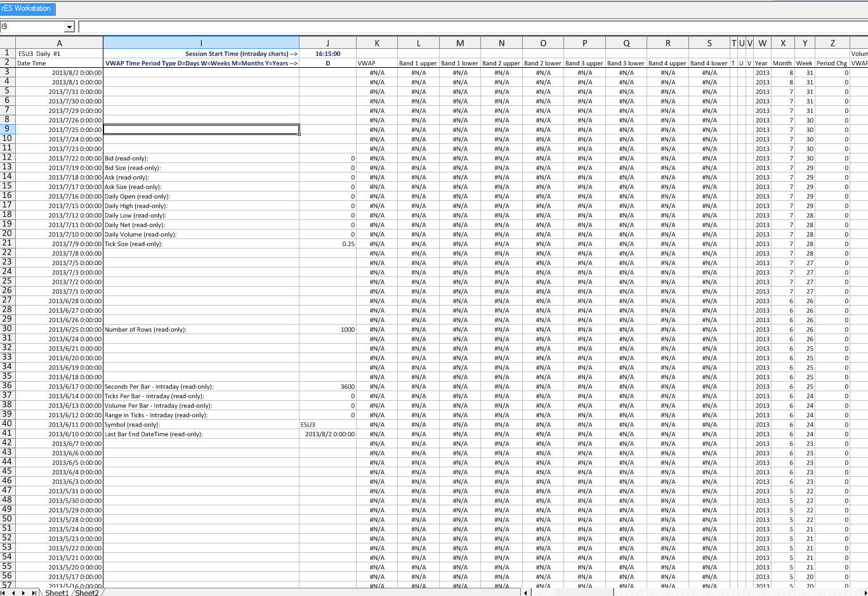
Task: Click the 'Daily Volume (read-only):' label cell
Action: (x=201, y=235)
